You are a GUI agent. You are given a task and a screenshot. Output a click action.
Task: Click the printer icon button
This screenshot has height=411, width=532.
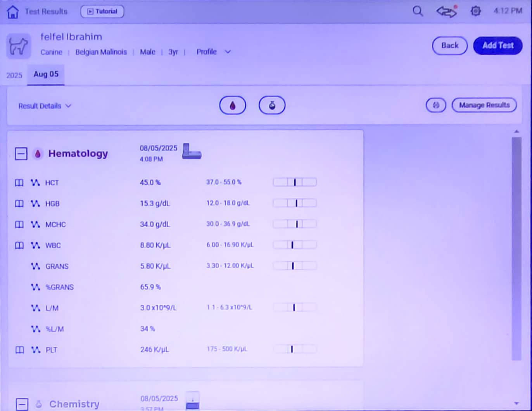pos(436,105)
